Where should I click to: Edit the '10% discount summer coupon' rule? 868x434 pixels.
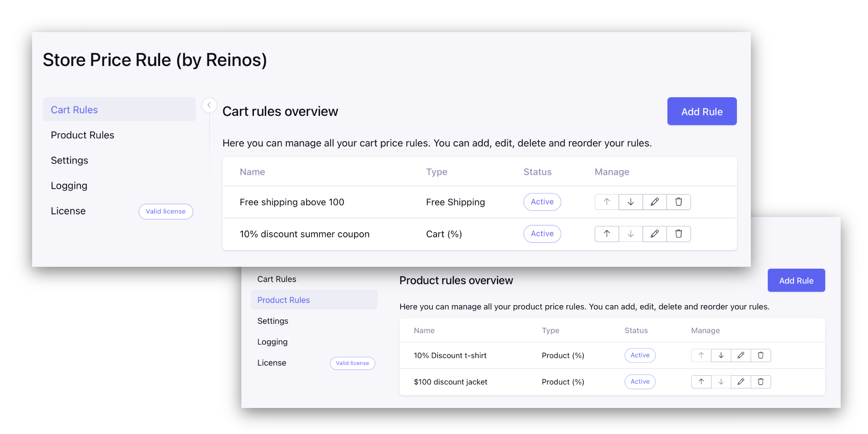[654, 234]
